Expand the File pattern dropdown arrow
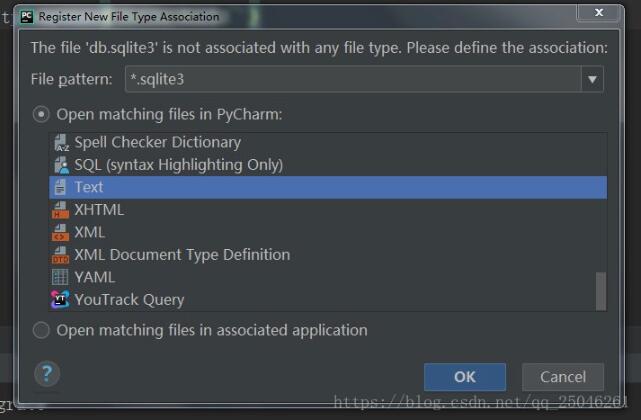641x420 pixels. coord(592,80)
